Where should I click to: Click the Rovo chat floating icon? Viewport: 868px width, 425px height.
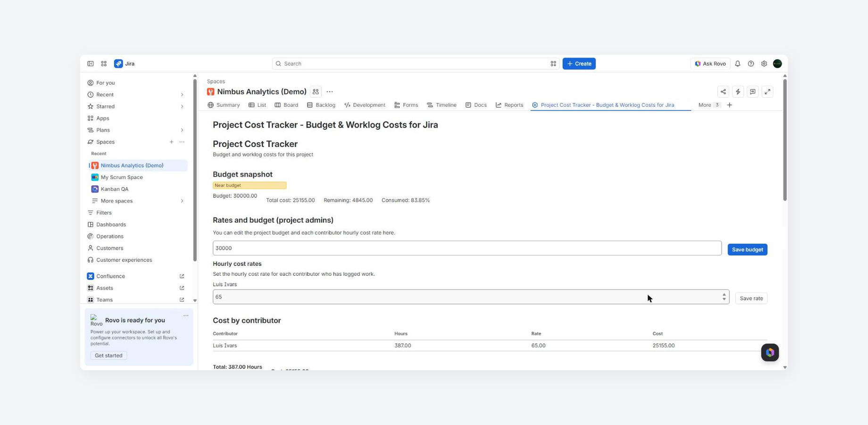click(770, 352)
